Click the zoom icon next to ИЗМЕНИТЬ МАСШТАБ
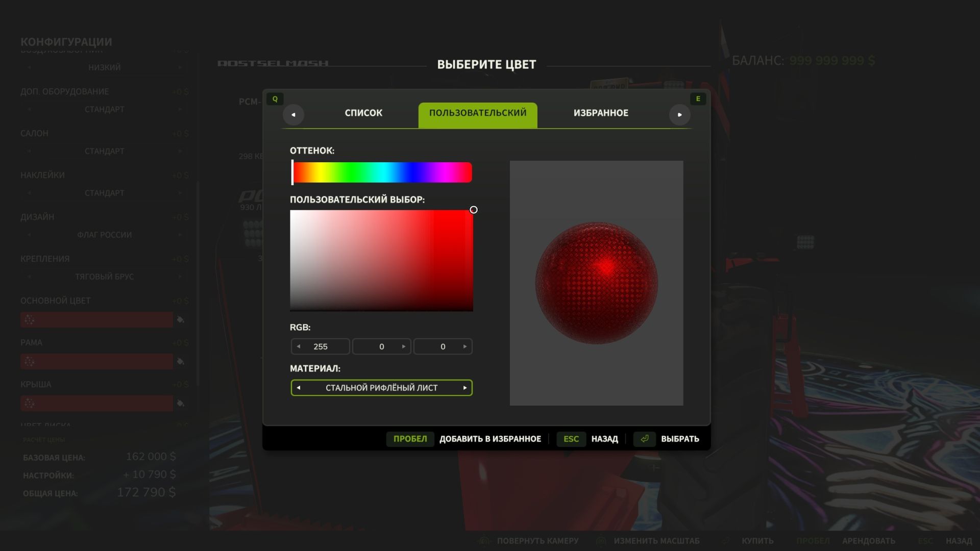 (x=601, y=540)
